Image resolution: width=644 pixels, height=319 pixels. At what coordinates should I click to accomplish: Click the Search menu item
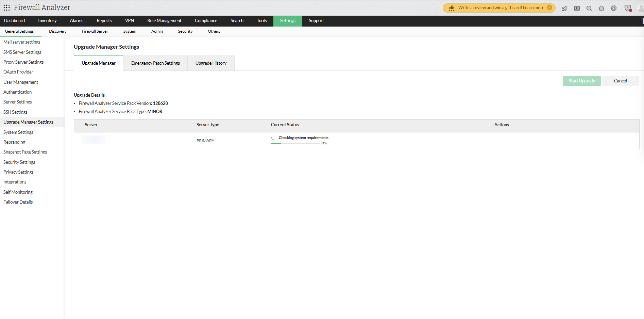[x=237, y=21]
